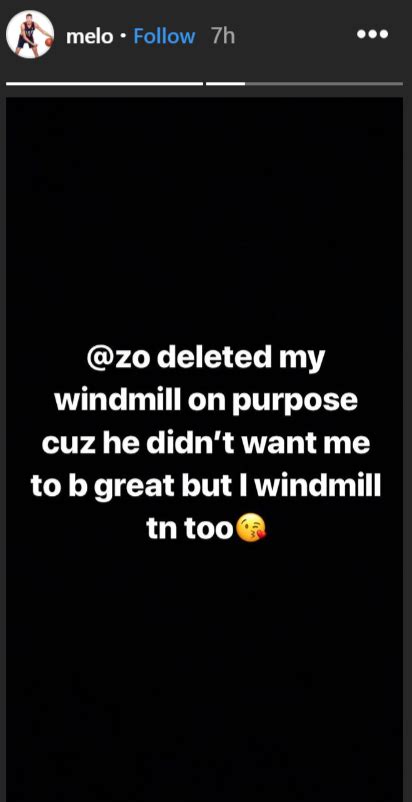
Task: Tap the white filled part of second bar
Action: click(x=225, y=83)
